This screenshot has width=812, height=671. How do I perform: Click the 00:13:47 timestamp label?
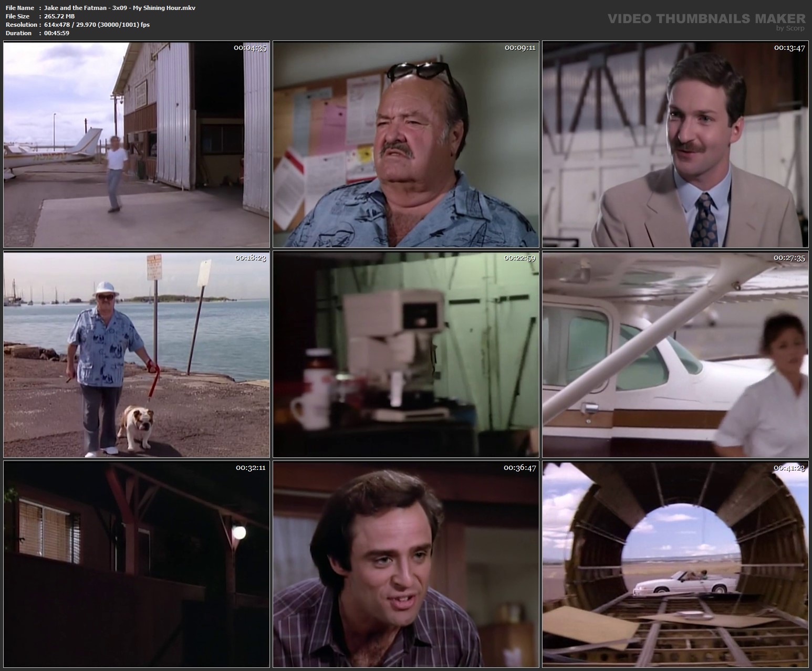pyautogui.click(x=788, y=48)
